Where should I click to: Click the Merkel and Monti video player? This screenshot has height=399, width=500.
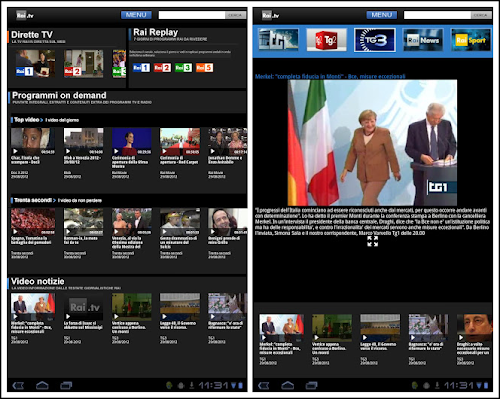click(372, 142)
